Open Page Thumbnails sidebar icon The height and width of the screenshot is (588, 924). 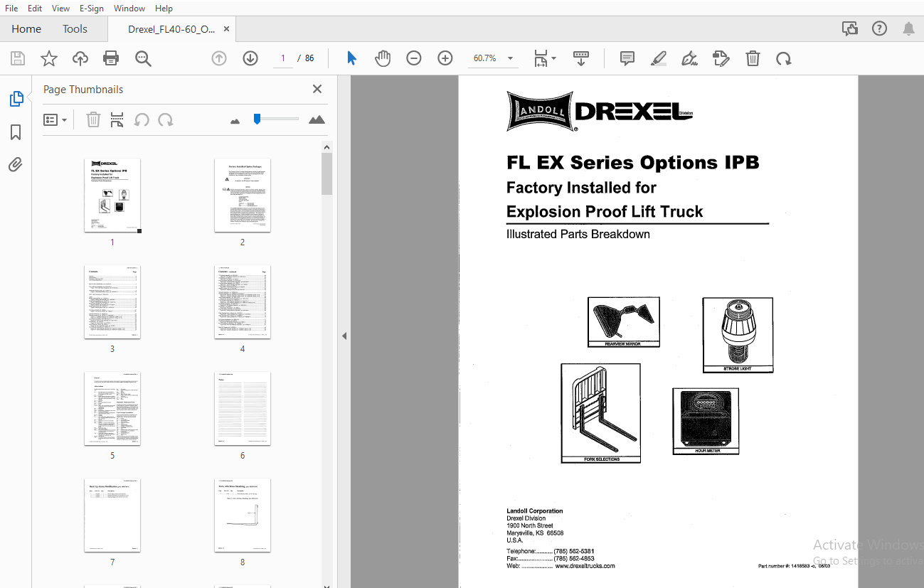click(x=16, y=99)
